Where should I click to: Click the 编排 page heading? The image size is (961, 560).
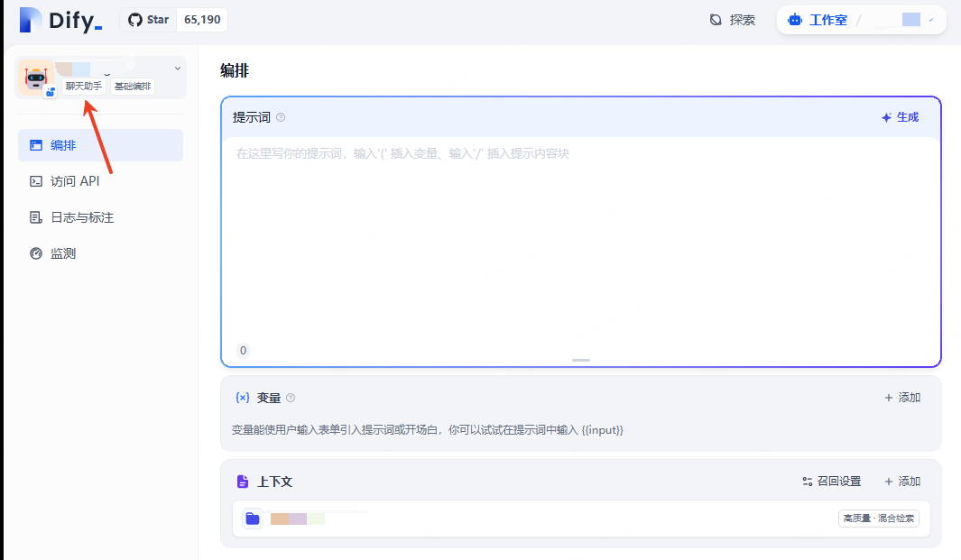pos(235,71)
